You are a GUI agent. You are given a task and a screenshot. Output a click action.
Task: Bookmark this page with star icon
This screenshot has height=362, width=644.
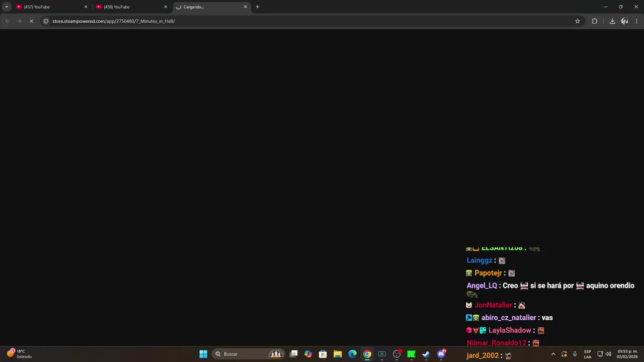[578, 21]
